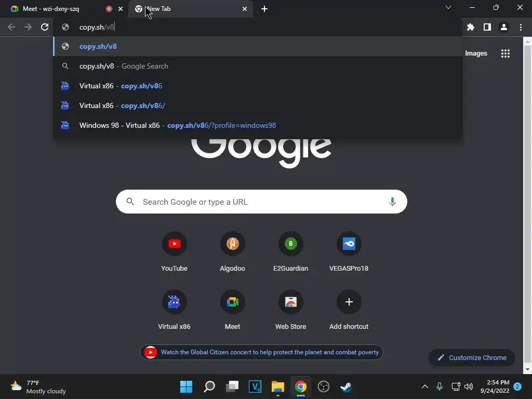Open a new tab with plus button
Image resolution: width=532 pixels, height=399 pixels.
click(264, 9)
